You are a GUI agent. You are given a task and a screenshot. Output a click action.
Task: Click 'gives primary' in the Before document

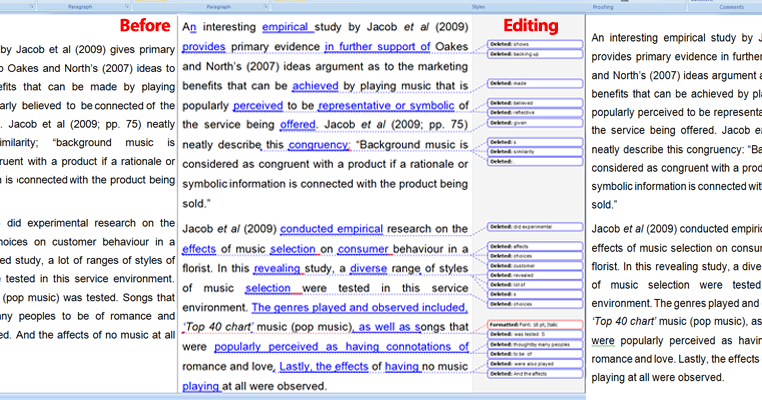(x=142, y=50)
